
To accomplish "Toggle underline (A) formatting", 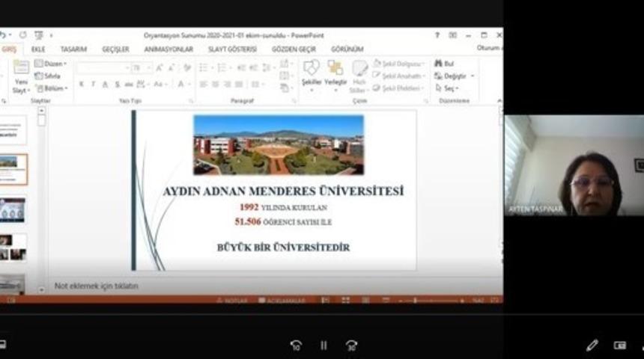I will click(105, 85).
